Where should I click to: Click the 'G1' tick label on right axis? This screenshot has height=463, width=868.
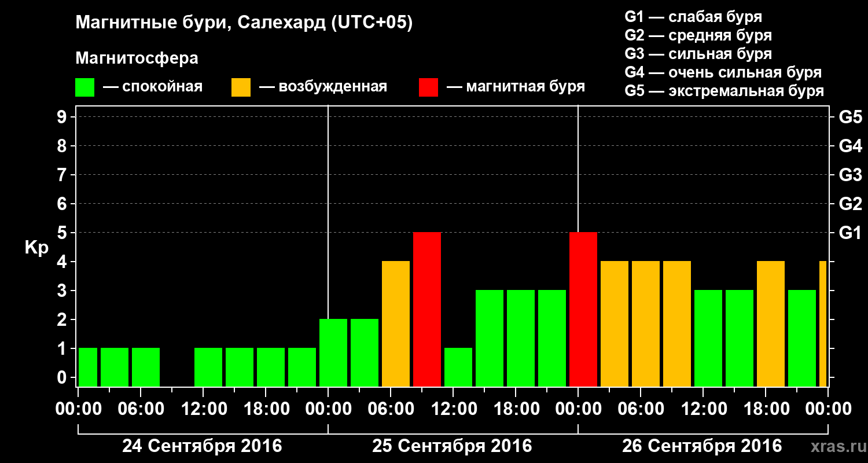click(850, 233)
